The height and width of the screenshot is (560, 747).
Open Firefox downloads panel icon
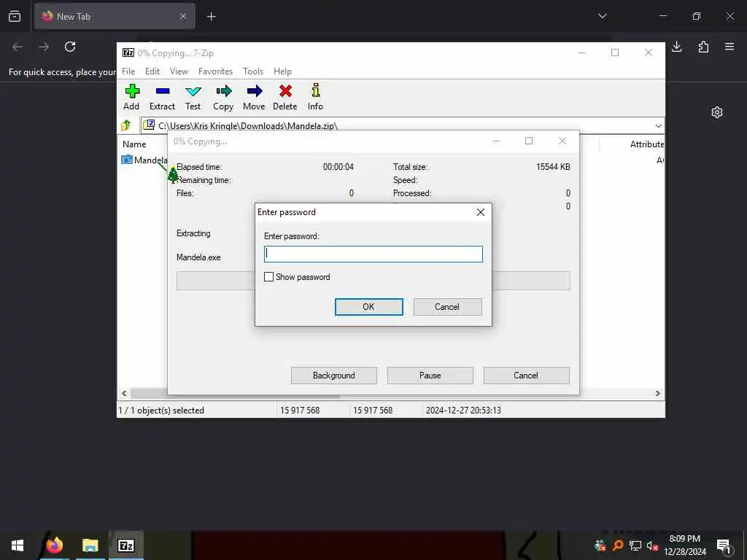coord(676,47)
